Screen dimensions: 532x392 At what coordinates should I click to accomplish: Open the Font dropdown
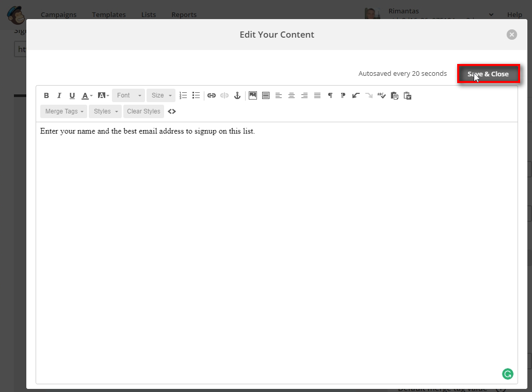[128, 95]
